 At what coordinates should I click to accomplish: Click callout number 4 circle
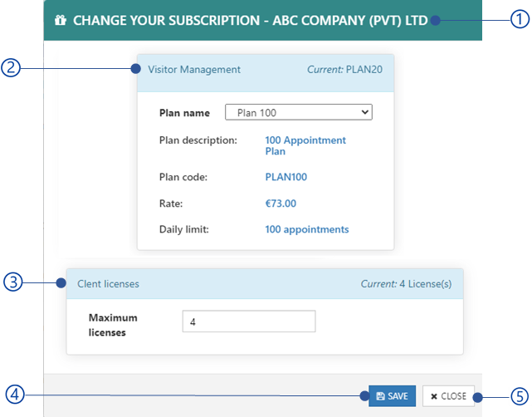tap(15, 395)
